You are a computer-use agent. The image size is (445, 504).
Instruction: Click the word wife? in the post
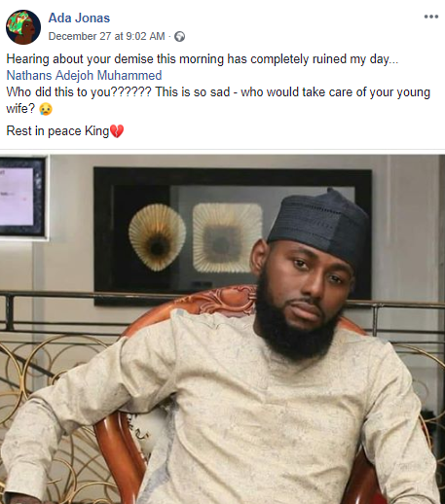pos(20,109)
